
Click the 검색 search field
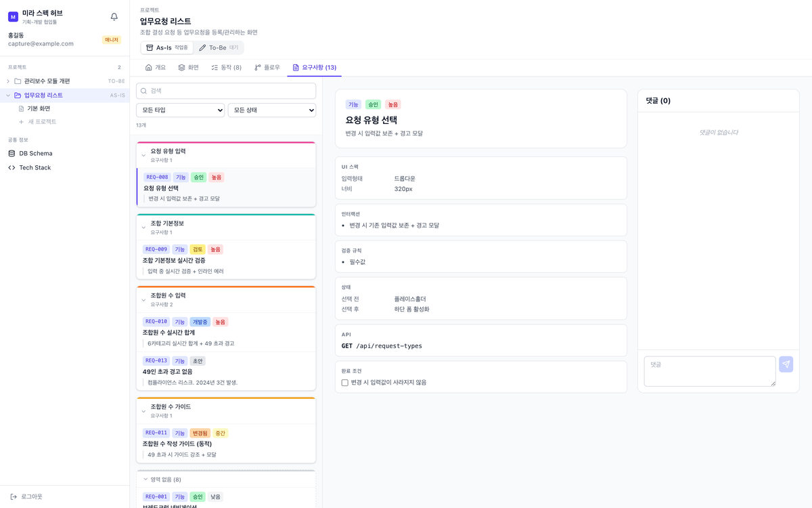point(226,91)
